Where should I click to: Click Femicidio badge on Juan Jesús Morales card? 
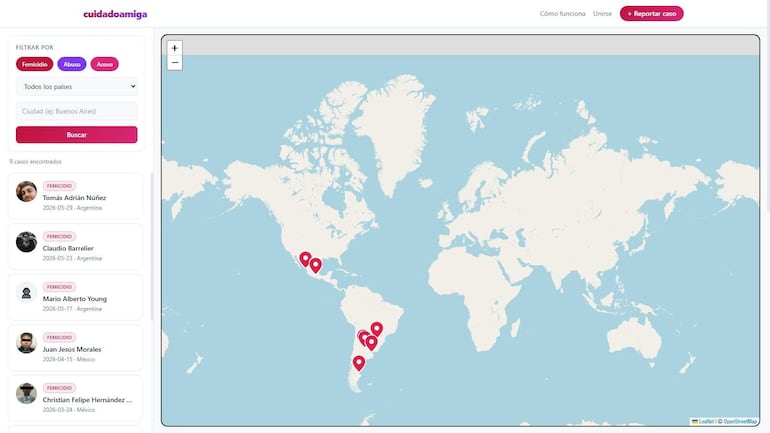point(59,338)
